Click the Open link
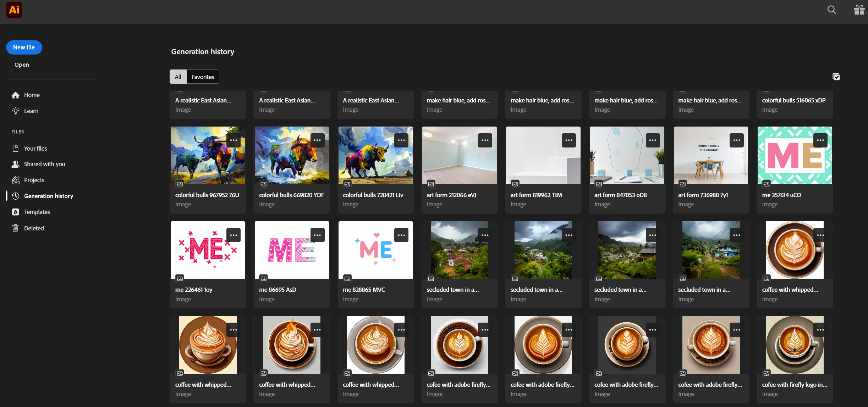The width and height of the screenshot is (868, 407). pos(22,65)
